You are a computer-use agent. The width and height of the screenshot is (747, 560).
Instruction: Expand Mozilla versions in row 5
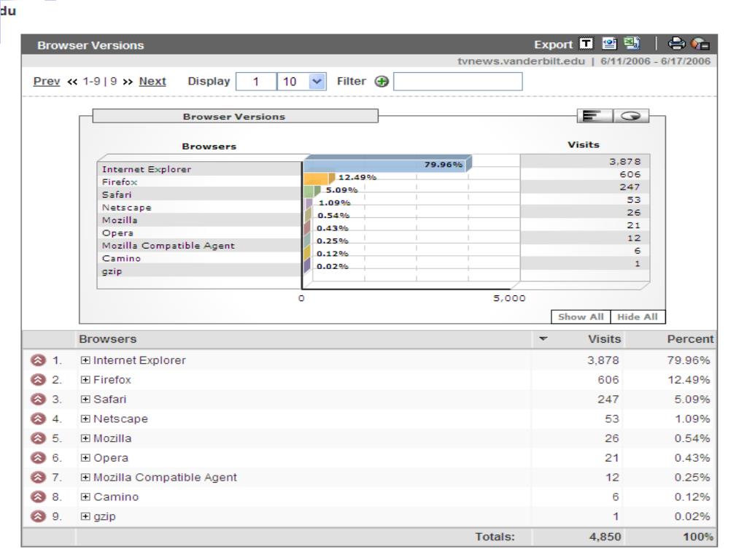85,438
